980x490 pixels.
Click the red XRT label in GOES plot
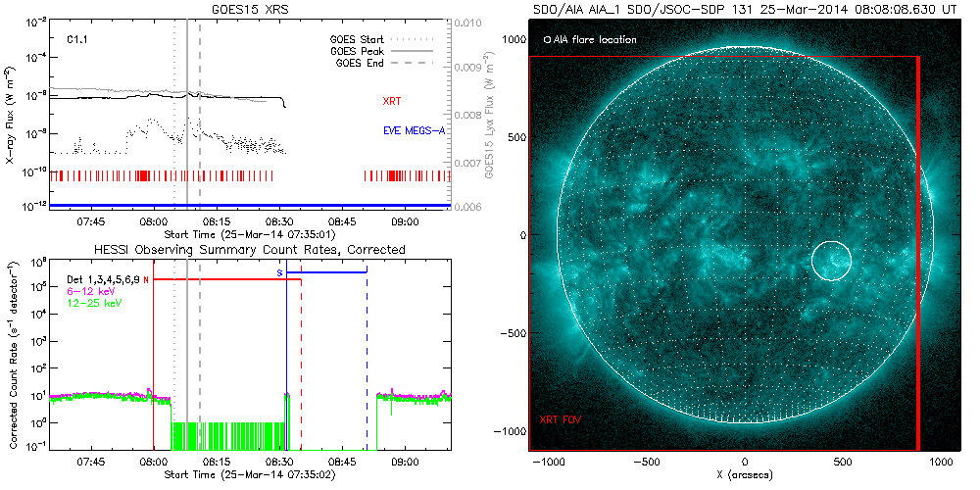[392, 101]
